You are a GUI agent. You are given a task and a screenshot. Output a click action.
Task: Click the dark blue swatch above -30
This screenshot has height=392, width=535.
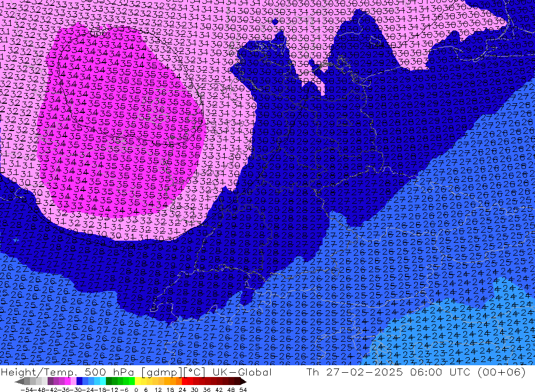pyautogui.click(x=80, y=381)
